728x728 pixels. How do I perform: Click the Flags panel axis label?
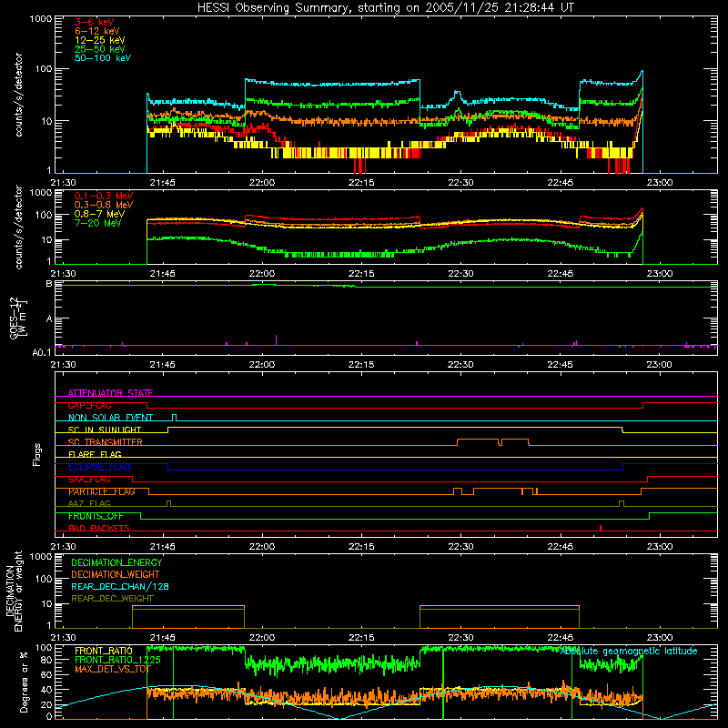click(37, 454)
